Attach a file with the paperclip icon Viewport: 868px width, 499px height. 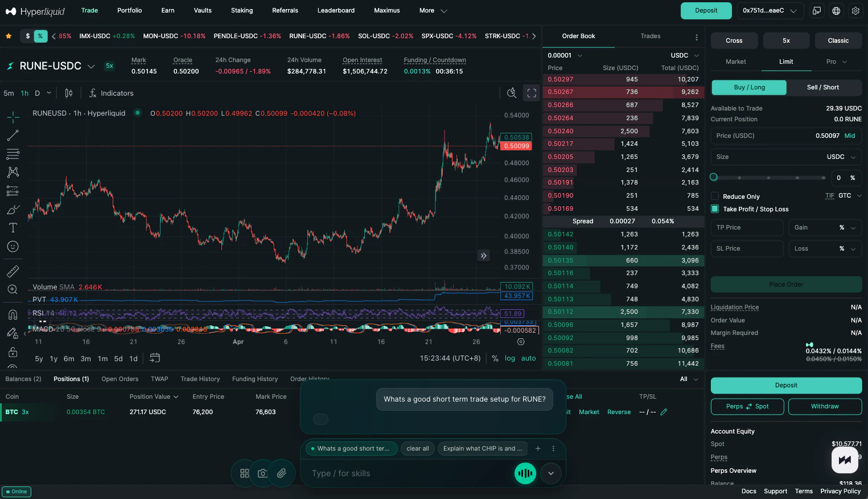tap(281, 473)
